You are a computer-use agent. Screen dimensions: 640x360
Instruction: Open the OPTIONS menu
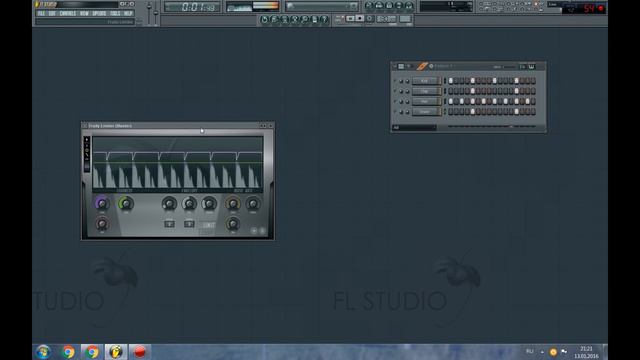(99, 13)
